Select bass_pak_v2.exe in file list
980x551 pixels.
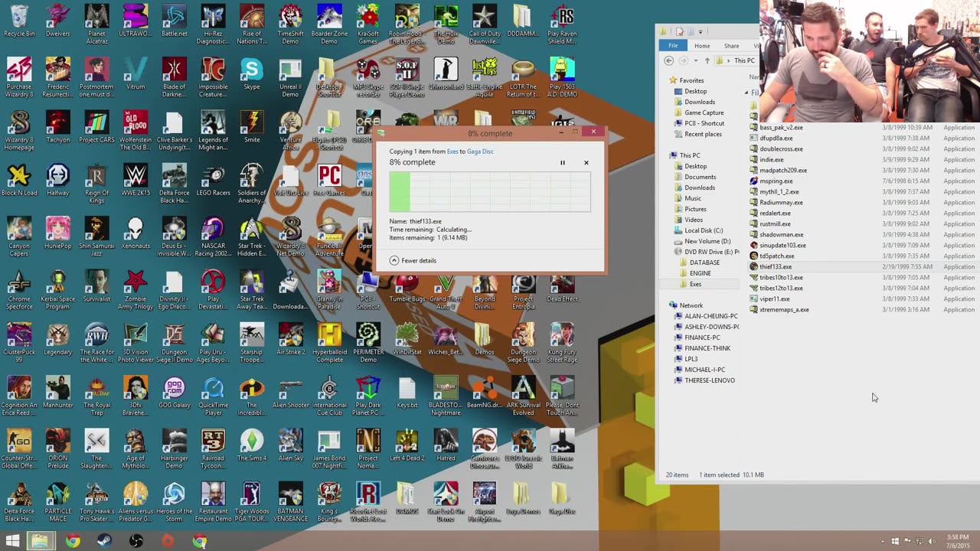click(781, 128)
